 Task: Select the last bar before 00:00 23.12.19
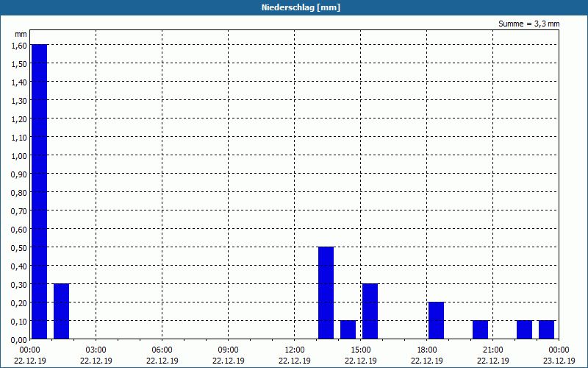(546, 330)
